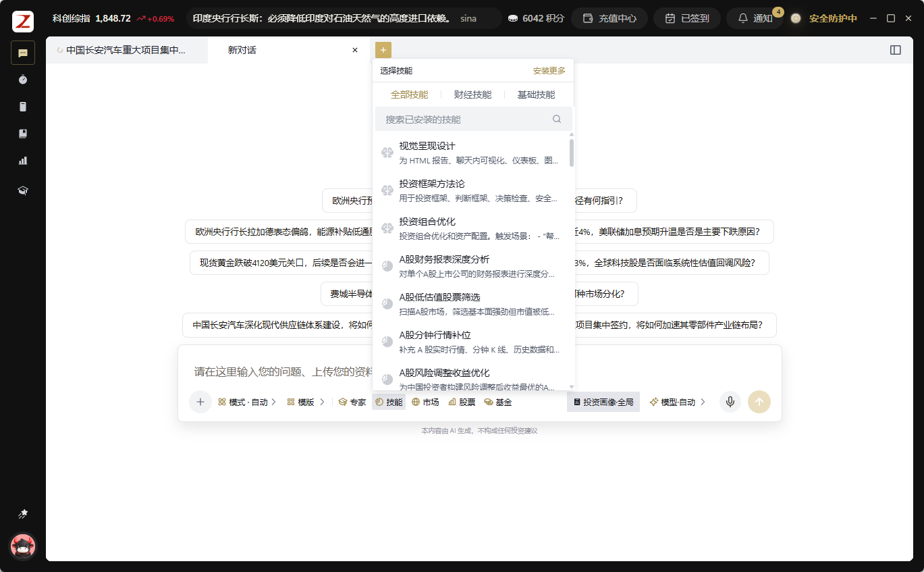Open the chat icon in left sidebar
The height and width of the screenshot is (572, 924).
(23, 53)
